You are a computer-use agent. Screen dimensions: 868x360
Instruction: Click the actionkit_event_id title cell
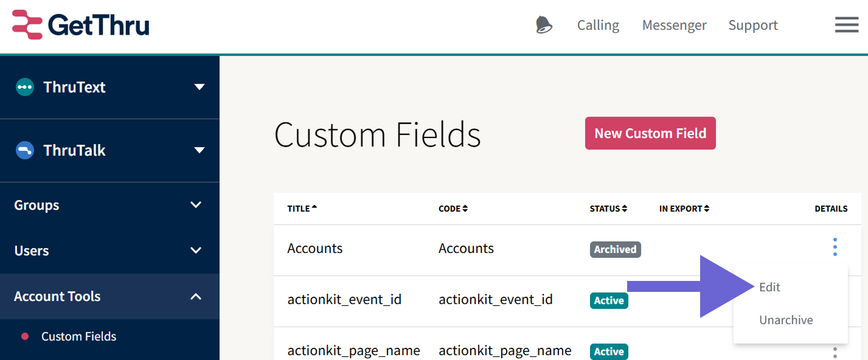[344, 299]
